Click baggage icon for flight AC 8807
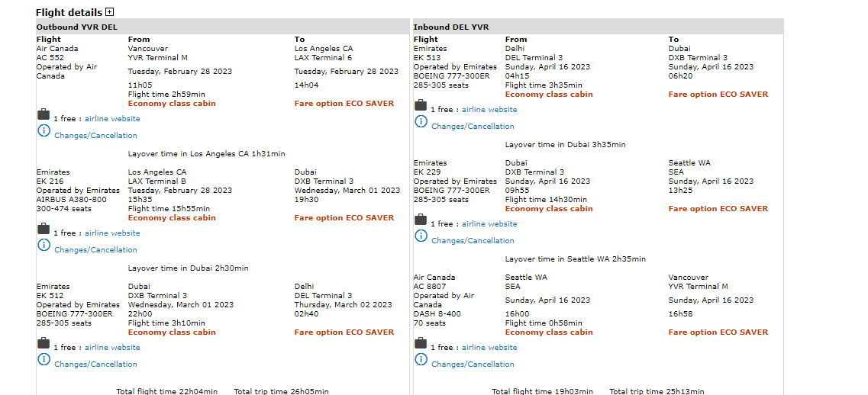868x395 pixels. click(x=421, y=343)
